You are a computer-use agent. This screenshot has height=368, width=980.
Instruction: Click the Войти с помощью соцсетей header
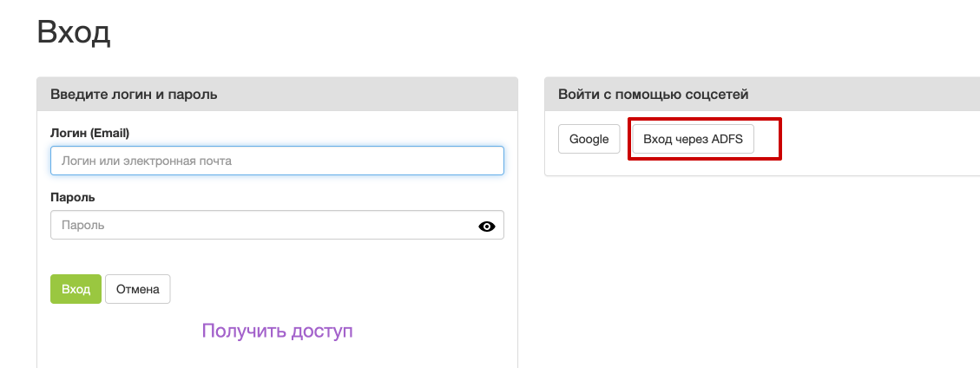762,95
